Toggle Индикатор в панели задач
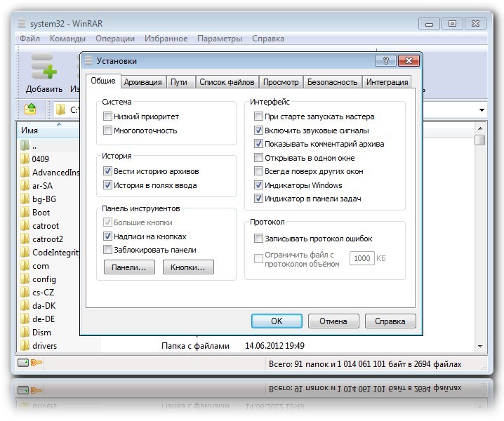The width and height of the screenshot is (504, 421). 258,199
